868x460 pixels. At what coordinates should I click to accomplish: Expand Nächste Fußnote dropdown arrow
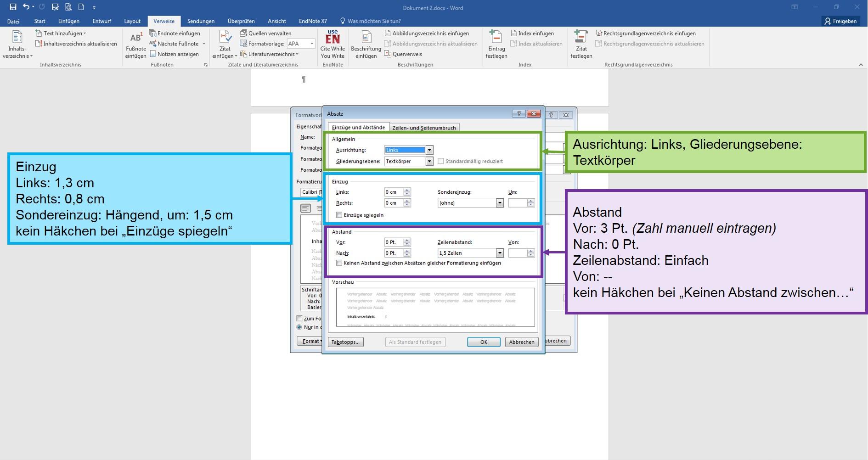coord(203,44)
